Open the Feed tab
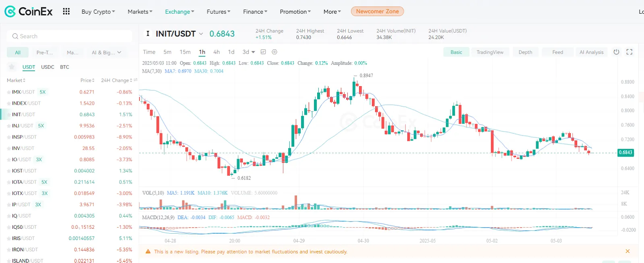 pyautogui.click(x=557, y=52)
